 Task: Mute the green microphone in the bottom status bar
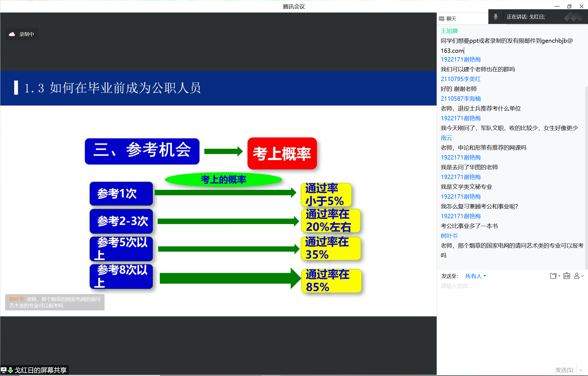(x=11, y=370)
